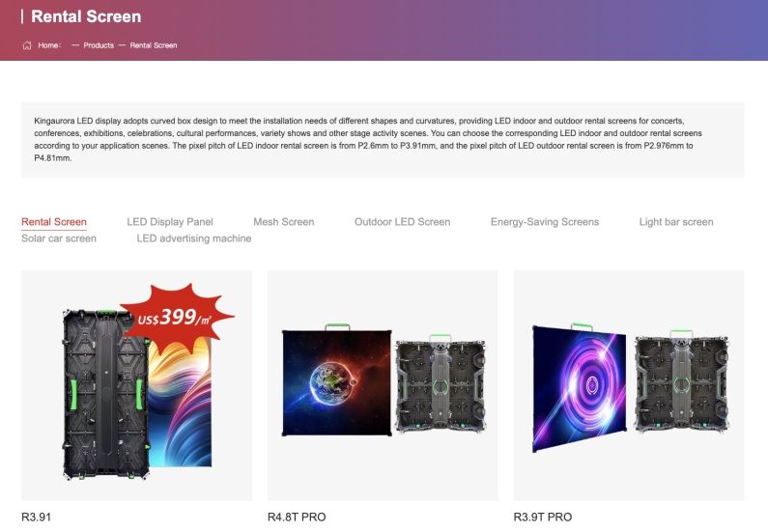Image resolution: width=768 pixels, height=532 pixels.
Task: Open the R3.91 product image
Action: [136, 385]
